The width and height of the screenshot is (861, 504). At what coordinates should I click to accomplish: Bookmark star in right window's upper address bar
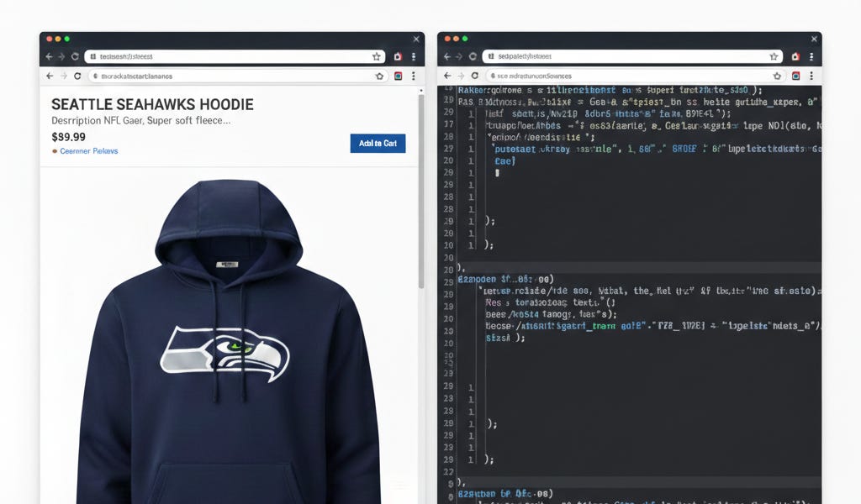[774, 56]
